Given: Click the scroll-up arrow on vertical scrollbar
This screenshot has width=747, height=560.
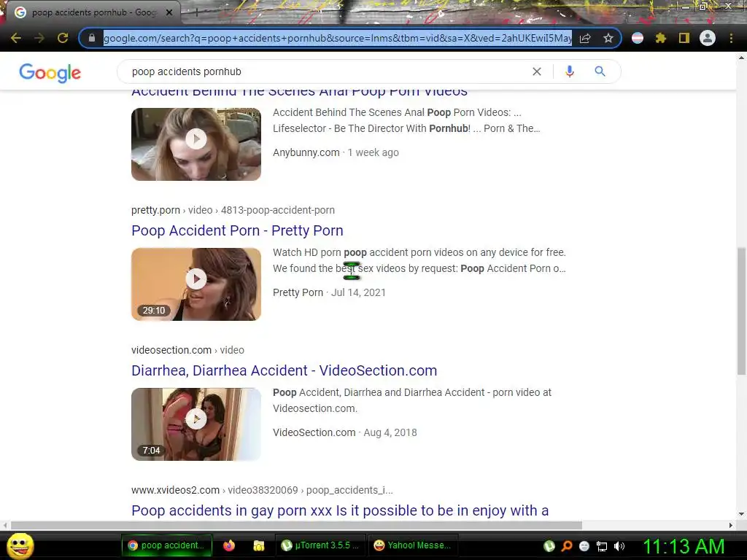Looking at the screenshot, I should point(741,58).
